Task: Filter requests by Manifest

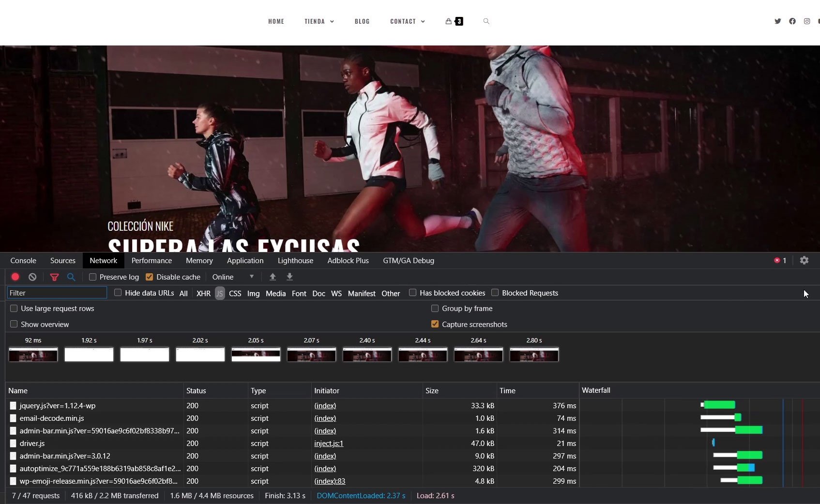Action: (362, 293)
